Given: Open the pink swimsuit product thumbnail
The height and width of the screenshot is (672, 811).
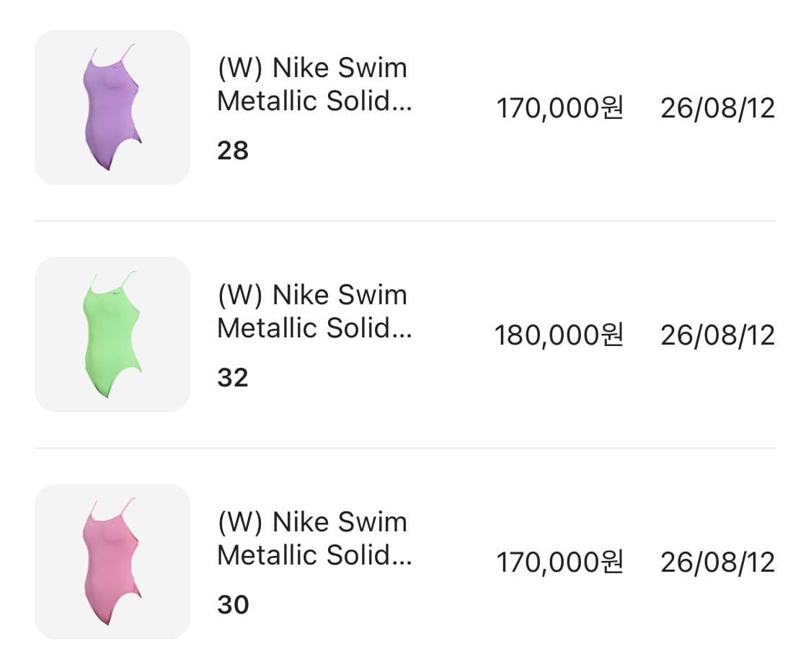Looking at the screenshot, I should pyautogui.click(x=112, y=562).
